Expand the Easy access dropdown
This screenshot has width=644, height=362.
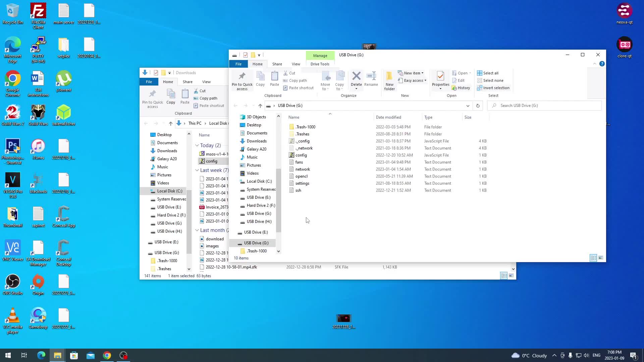tap(412, 80)
